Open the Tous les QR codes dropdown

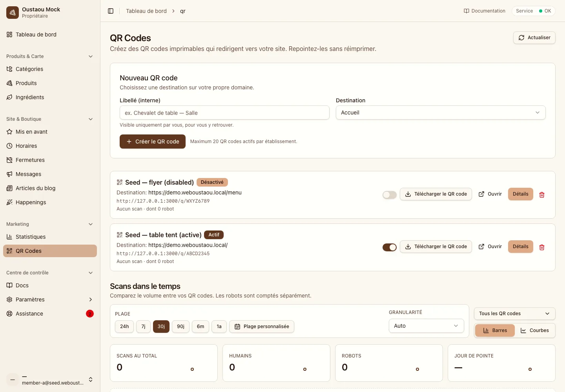coord(515,314)
